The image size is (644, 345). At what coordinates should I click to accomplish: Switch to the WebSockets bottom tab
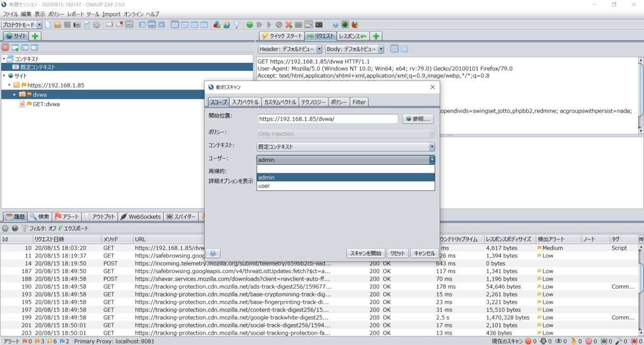click(x=141, y=217)
